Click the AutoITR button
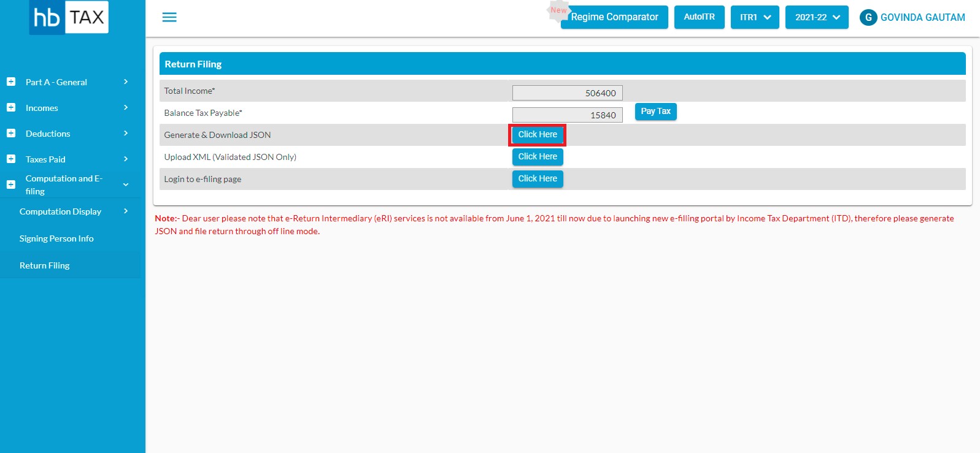This screenshot has width=980, height=453. (x=700, y=17)
